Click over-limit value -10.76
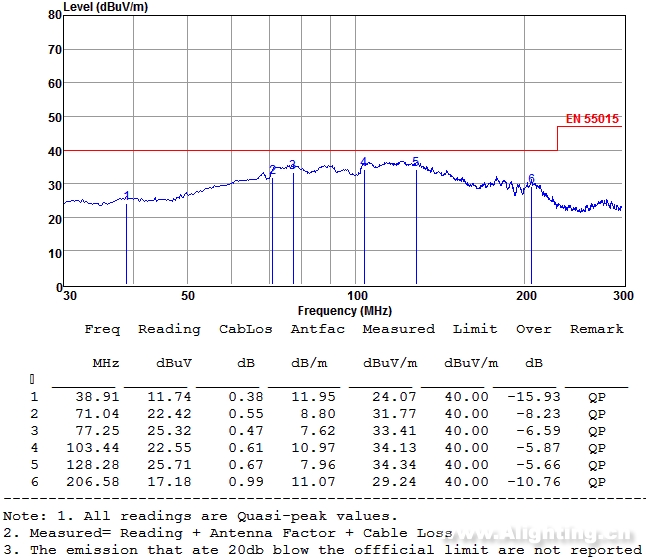This screenshot has height=558, width=646. point(534,482)
